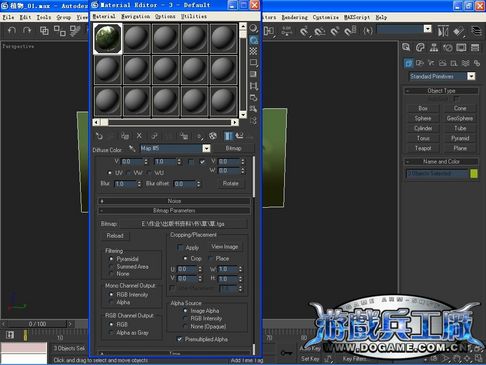Select None filtering option
Viewport: 486px width, 365px height.
coord(111,274)
